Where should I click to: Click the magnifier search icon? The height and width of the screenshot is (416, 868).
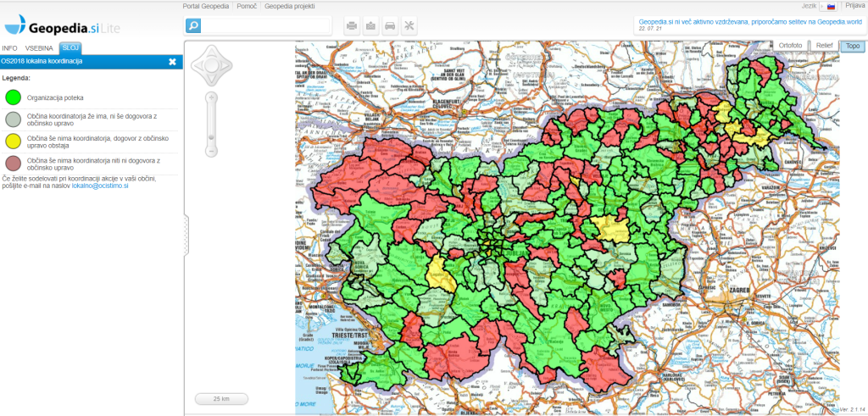click(193, 26)
